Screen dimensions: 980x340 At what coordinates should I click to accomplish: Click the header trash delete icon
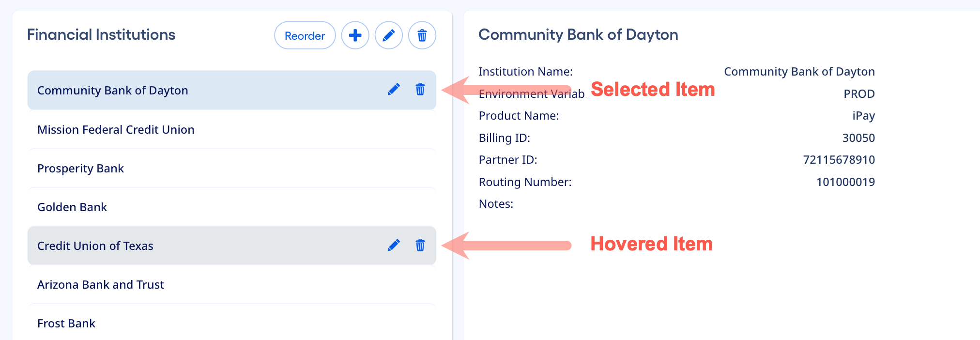(422, 35)
